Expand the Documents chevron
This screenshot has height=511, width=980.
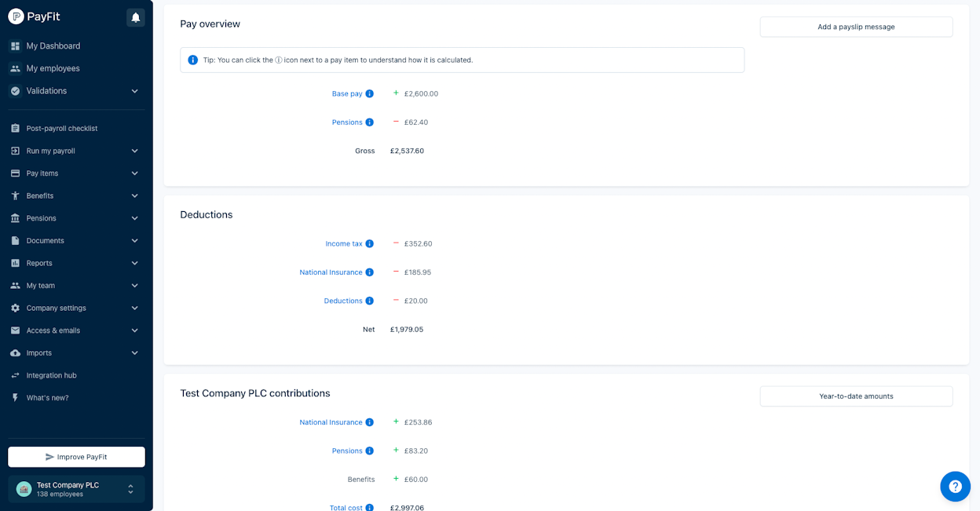(134, 241)
